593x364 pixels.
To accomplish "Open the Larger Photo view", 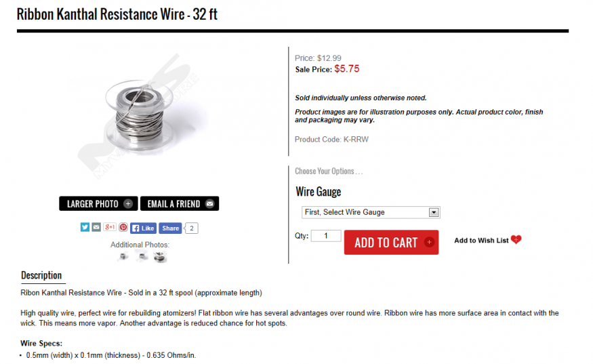I will pos(98,204).
